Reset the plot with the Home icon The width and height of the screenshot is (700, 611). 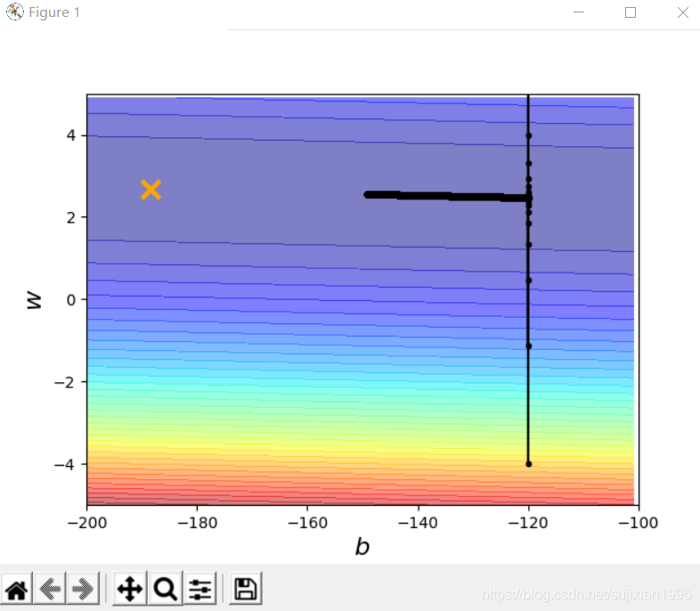coord(17,589)
